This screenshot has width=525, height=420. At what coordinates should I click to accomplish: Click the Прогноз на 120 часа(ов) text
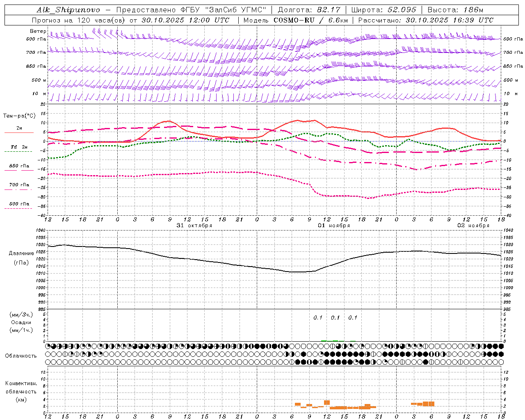click(x=79, y=20)
